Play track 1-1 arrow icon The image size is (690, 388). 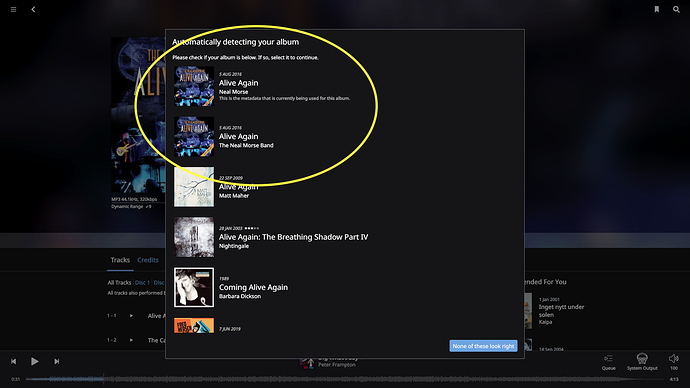pyautogui.click(x=131, y=315)
